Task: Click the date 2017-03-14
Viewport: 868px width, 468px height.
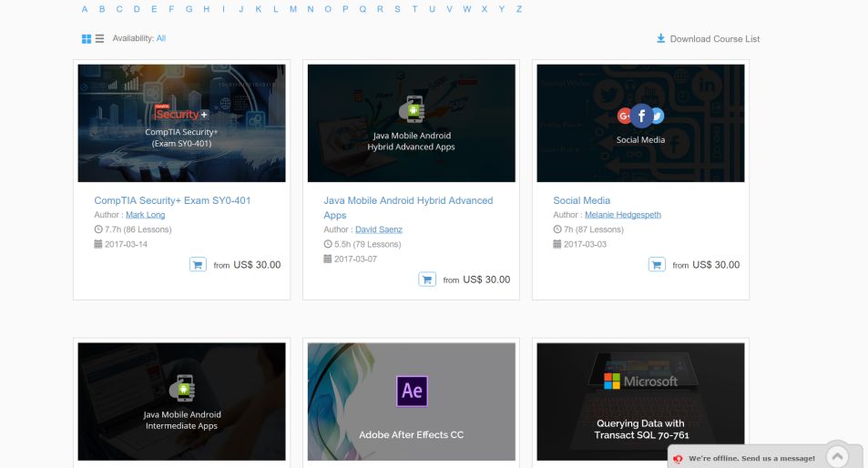Action: point(127,245)
